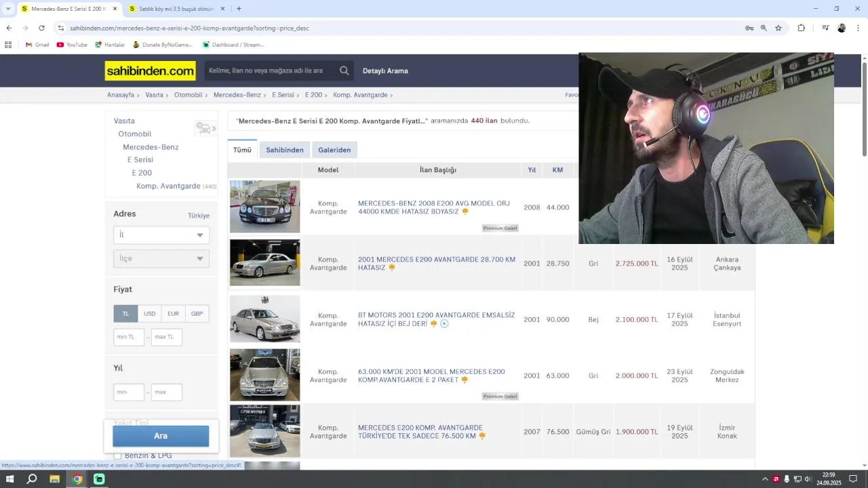Click the magnifier icon in site search
Screen dimensions: 868x488
click(x=344, y=70)
